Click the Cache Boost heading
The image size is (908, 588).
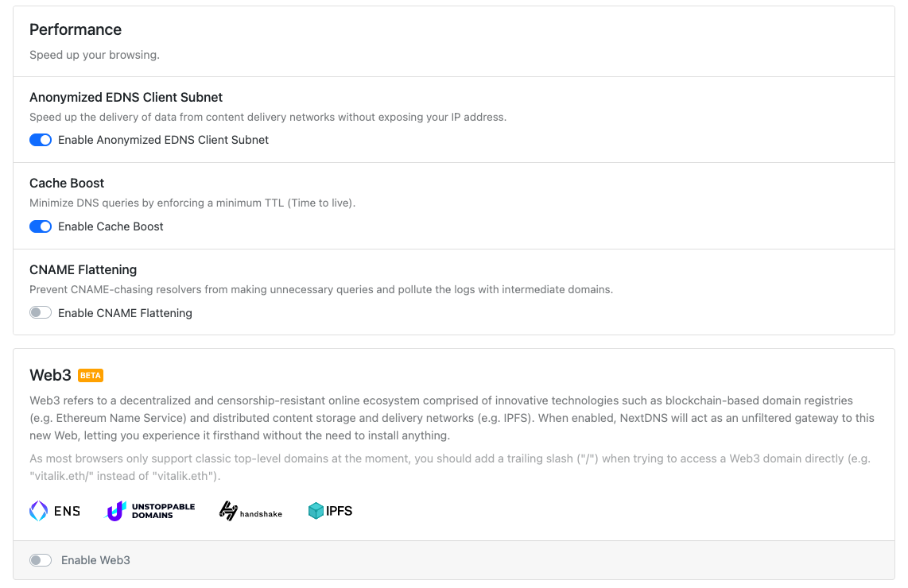pos(67,183)
